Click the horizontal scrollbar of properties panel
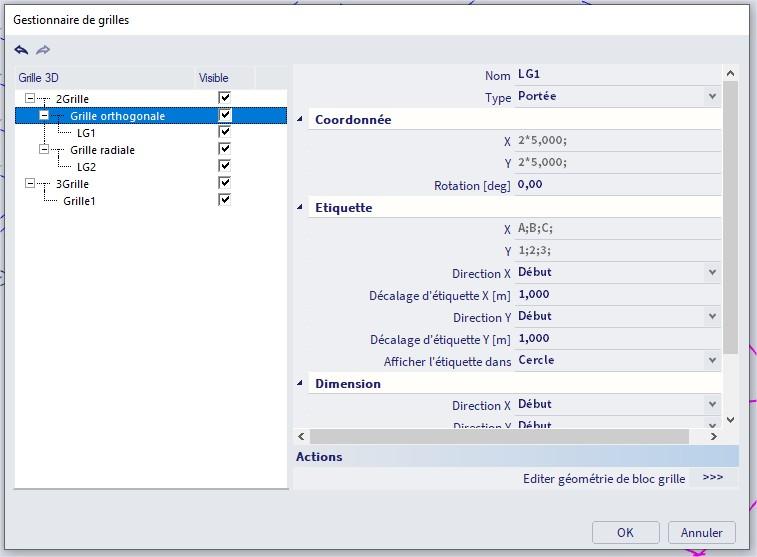The width and height of the screenshot is (757, 557). (499, 437)
